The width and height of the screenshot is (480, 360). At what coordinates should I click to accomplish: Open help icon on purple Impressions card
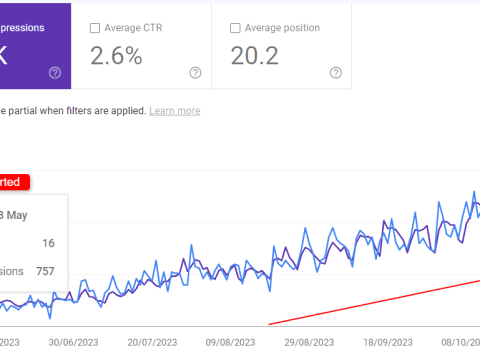55,73
